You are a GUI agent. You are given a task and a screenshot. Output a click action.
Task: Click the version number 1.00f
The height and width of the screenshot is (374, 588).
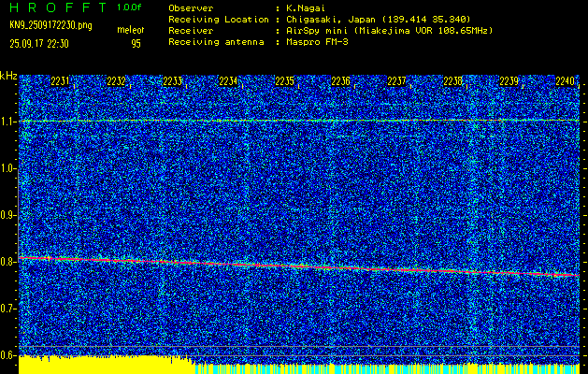(129, 7)
